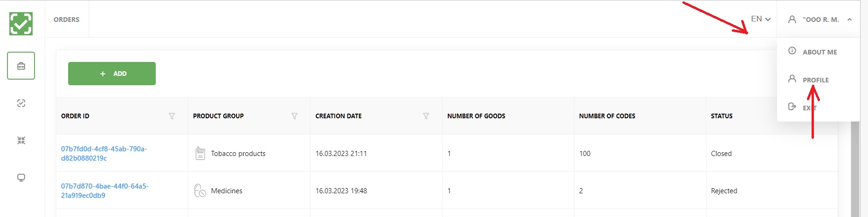This screenshot has width=868, height=217.
Task: Filter by Creation Date funnel icon
Action: 426,116
